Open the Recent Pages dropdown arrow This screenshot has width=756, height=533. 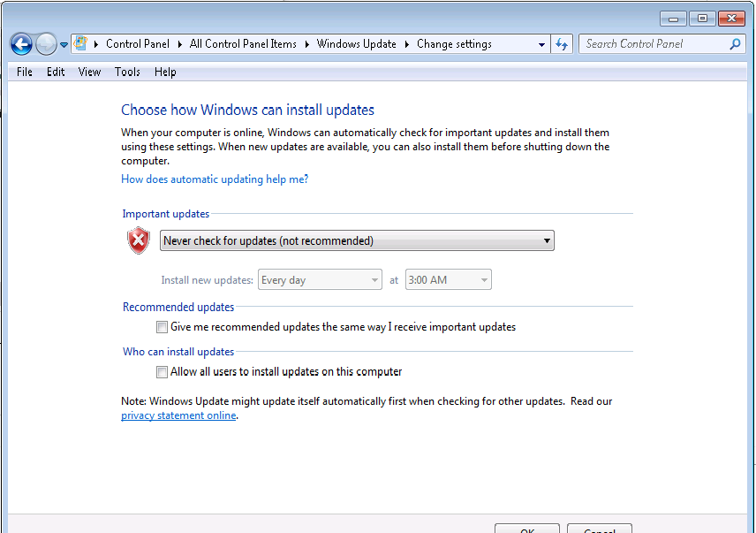point(64,45)
